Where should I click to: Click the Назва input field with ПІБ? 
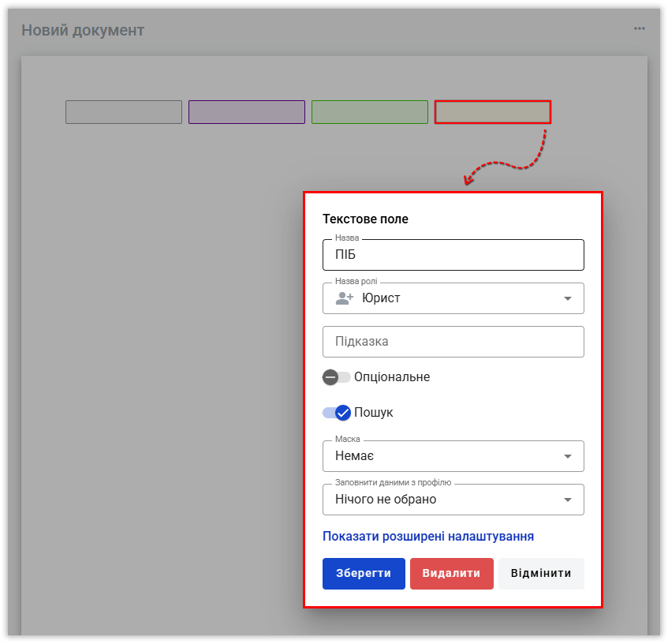(453, 255)
